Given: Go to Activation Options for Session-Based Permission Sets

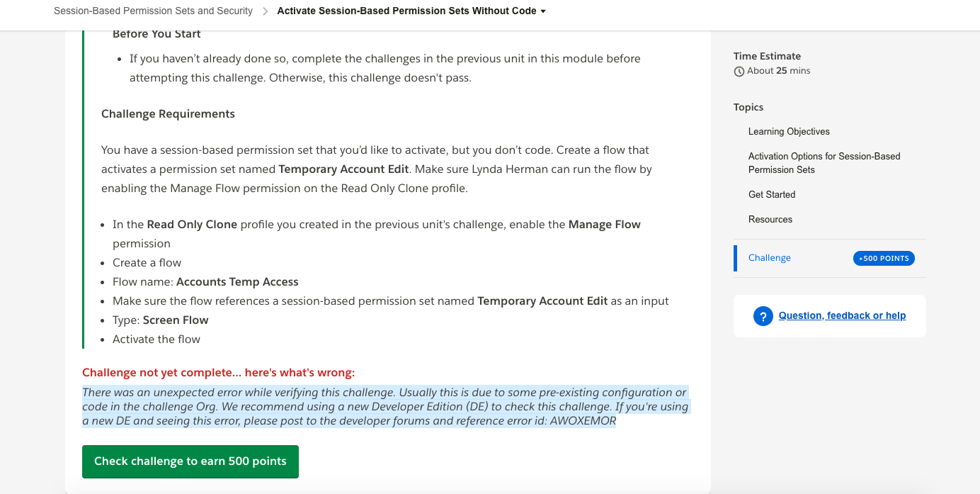Looking at the screenshot, I should tap(824, 163).
